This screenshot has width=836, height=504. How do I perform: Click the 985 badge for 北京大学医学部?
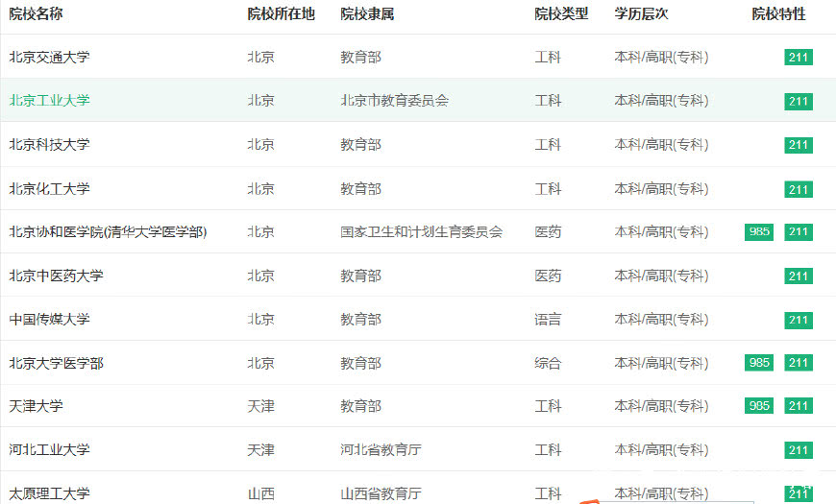click(x=759, y=363)
